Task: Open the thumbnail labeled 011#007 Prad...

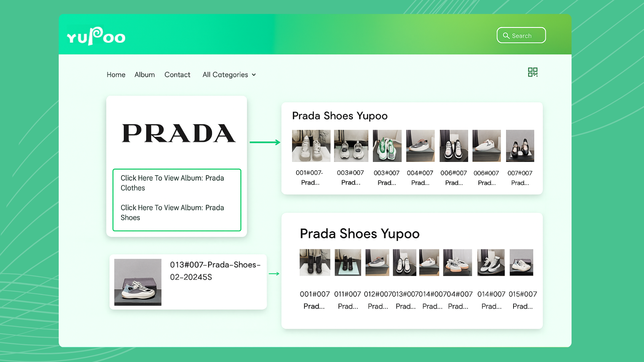Action: coord(348,262)
